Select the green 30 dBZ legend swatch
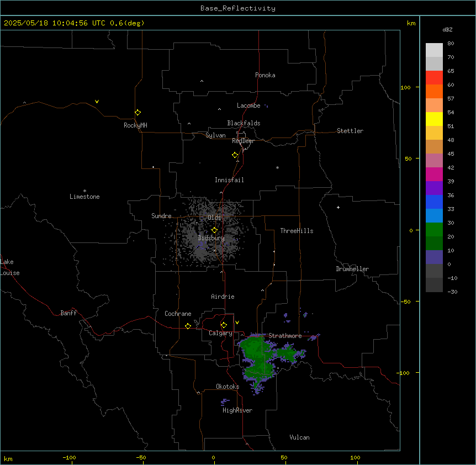The image size is (476, 465). click(x=434, y=230)
